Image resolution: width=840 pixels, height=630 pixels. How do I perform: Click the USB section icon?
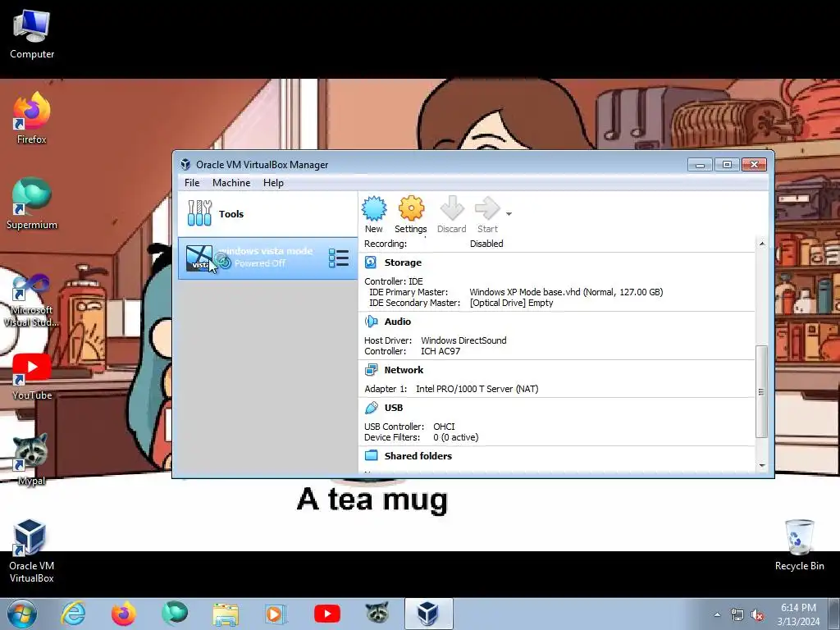(x=371, y=408)
